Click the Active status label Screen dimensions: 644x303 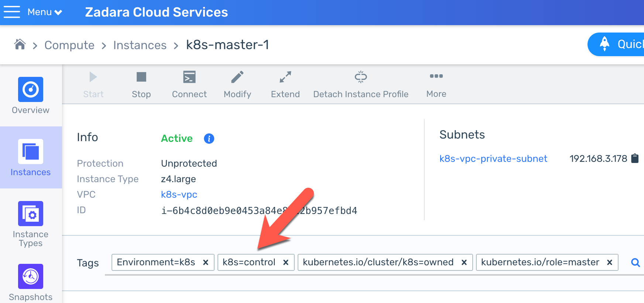point(177,138)
